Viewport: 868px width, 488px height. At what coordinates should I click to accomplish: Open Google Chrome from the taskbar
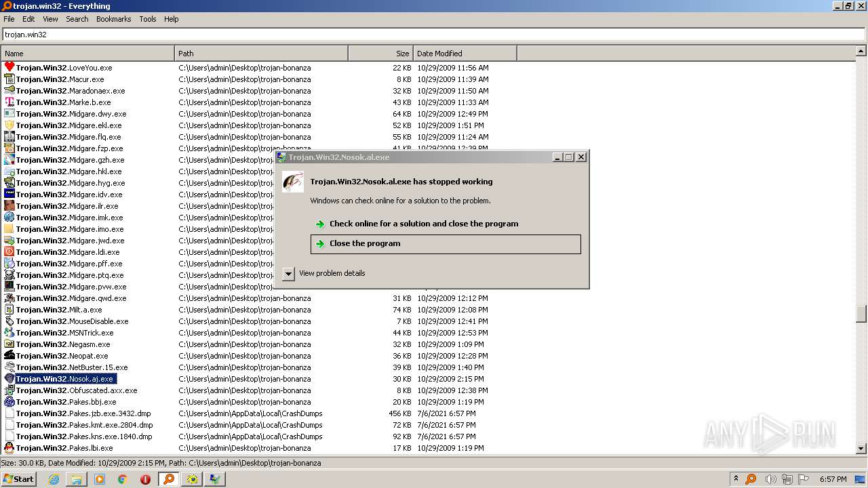pos(123,479)
